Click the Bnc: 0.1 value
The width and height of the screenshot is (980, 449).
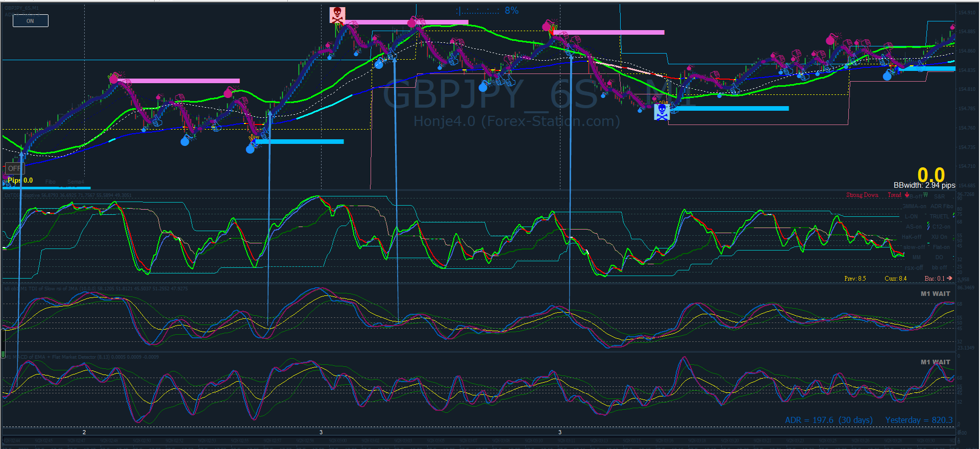(935, 279)
